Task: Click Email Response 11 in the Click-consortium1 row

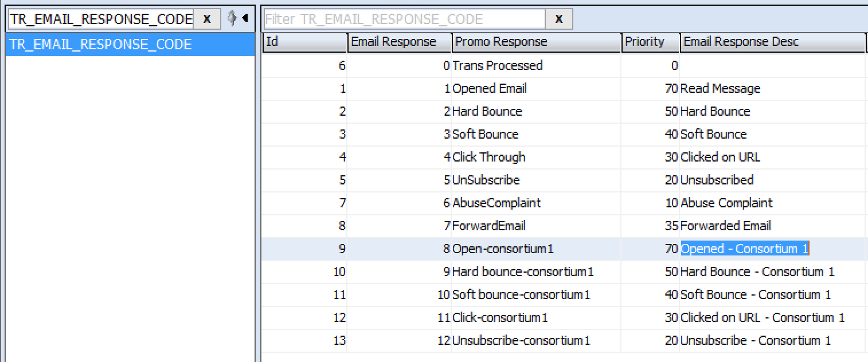Action: [399, 318]
